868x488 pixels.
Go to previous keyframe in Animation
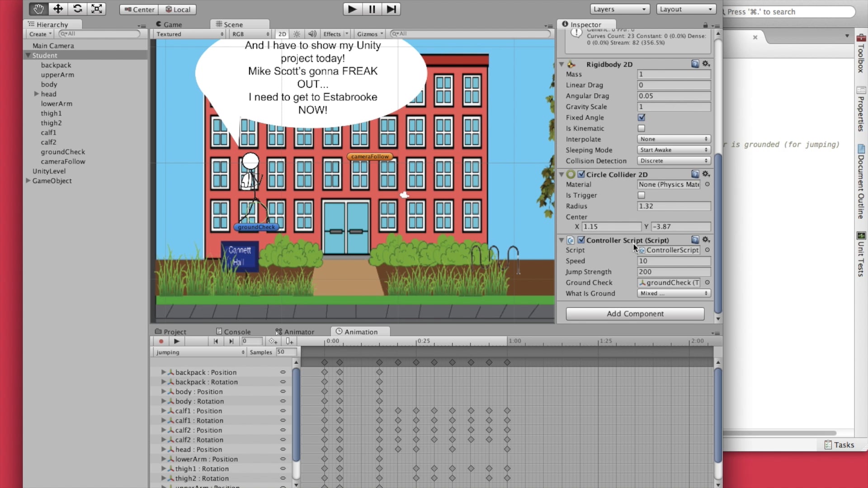tap(216, 341)
